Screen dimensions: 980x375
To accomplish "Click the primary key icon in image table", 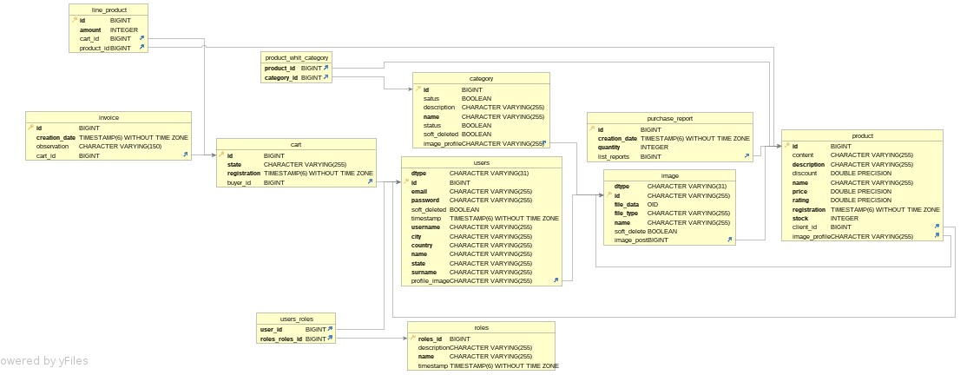I will (608, 195).
